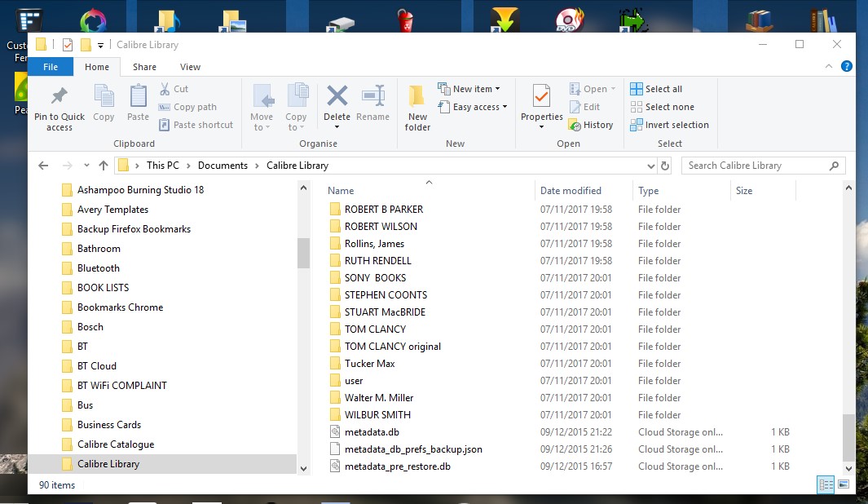
Task: Click the Select all icon
Action: click(637, 89)
